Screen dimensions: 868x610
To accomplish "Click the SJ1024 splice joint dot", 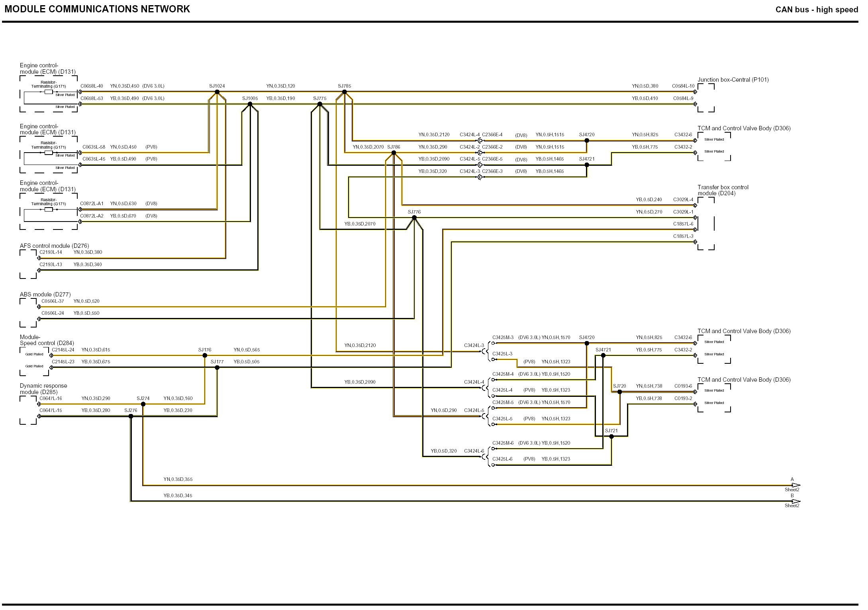I will (217, 92).
